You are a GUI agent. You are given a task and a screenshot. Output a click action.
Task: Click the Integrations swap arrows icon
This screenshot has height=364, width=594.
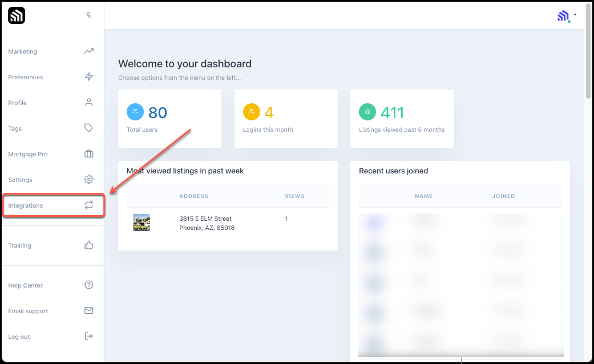pyautogui.click(x=88, y=205)
